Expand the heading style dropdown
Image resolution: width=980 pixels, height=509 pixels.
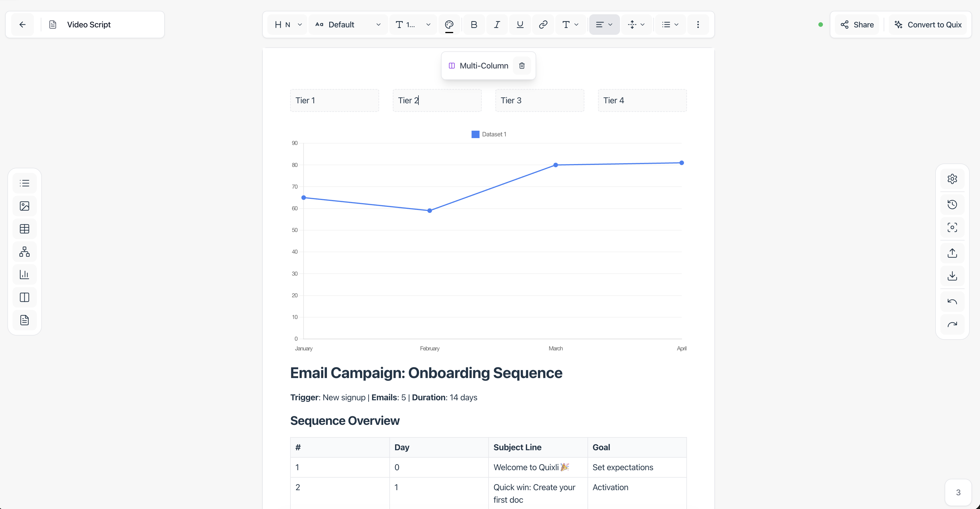[x=288, y=24]
